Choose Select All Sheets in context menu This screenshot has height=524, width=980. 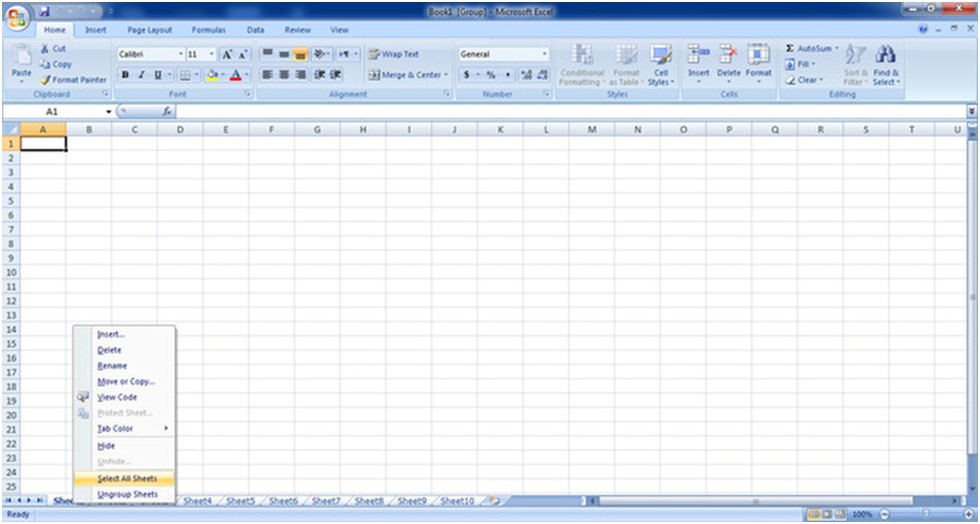(126, 479)
